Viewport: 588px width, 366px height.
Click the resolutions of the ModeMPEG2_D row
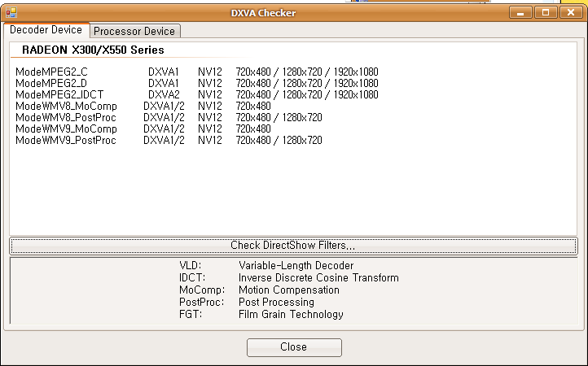(307, 83)
